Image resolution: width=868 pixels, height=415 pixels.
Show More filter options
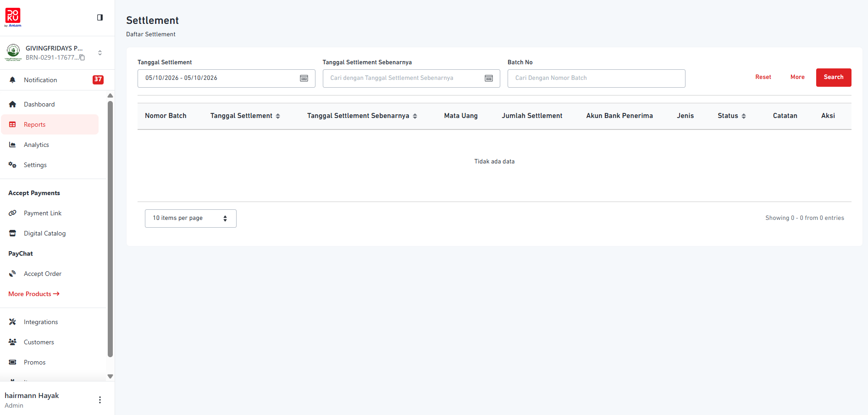click(x=797, y=77)
